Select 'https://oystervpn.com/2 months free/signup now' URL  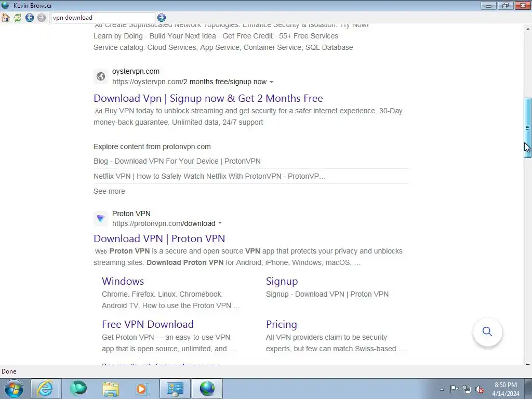click(189, 82)
